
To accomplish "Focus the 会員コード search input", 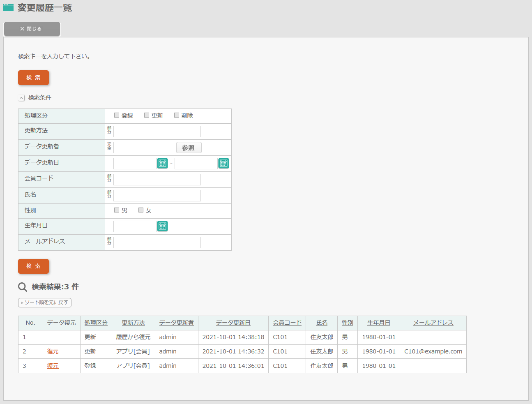I will point(157,180).
